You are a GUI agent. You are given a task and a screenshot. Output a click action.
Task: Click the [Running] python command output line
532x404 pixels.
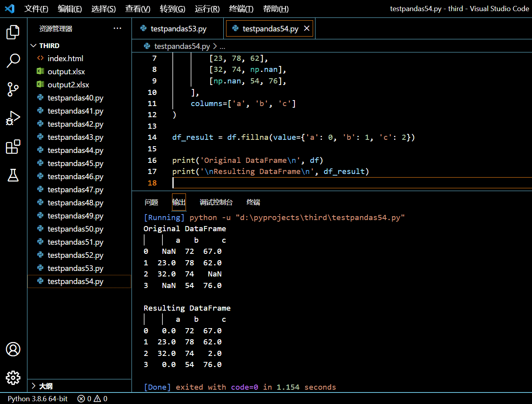click(x=274, y=217)
